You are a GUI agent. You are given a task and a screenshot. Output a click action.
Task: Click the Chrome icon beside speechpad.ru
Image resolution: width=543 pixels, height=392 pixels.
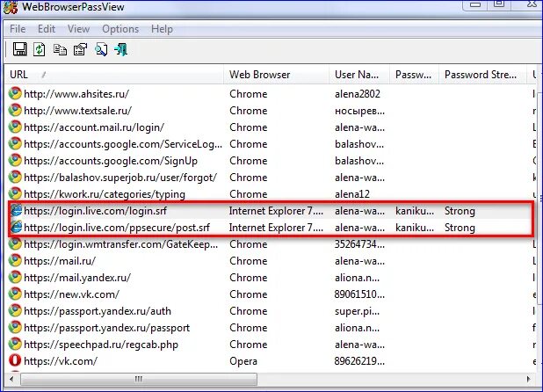[15, 344]
